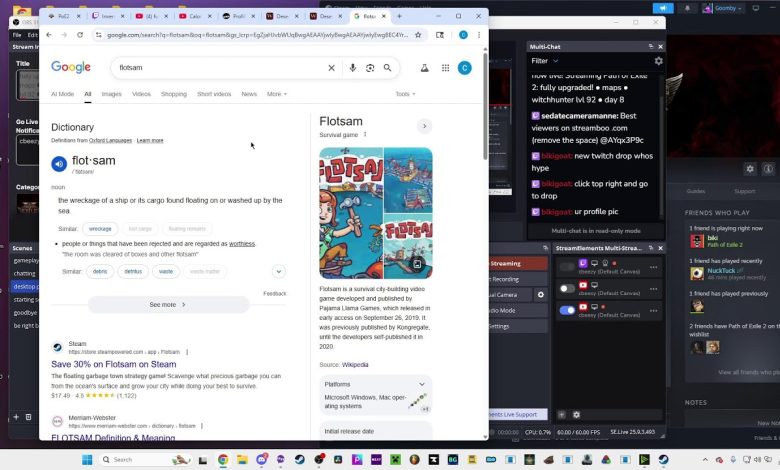Open the Google apps grid
This screenshot has width=780, height=470.
coord(445,68)
